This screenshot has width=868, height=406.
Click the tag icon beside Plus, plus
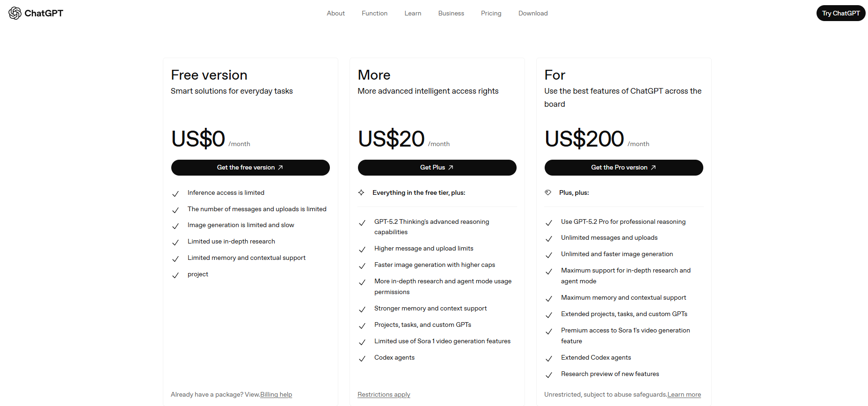[548, 192]
